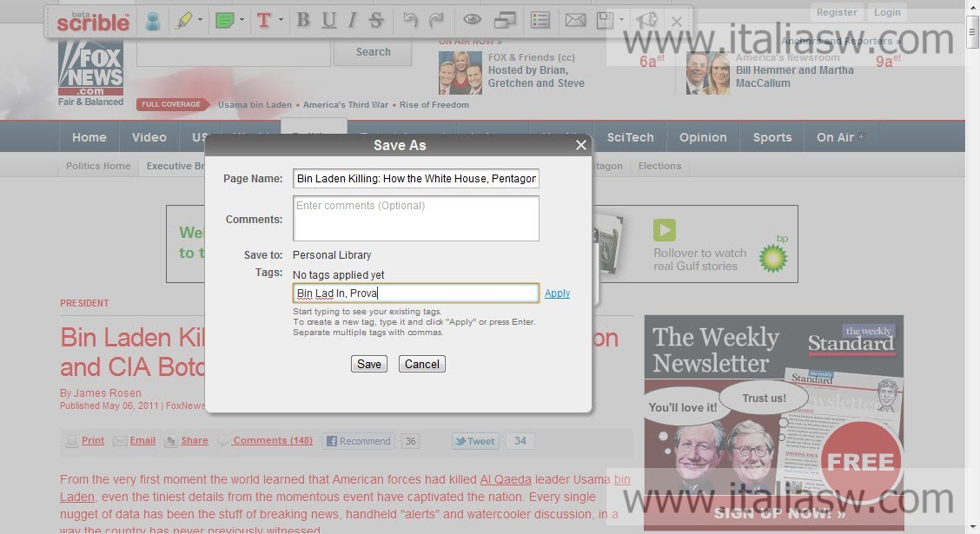This screenshot has height=534, width=980.
Task: Open America's Third War coverage link
Action: [x=346, y=104]
